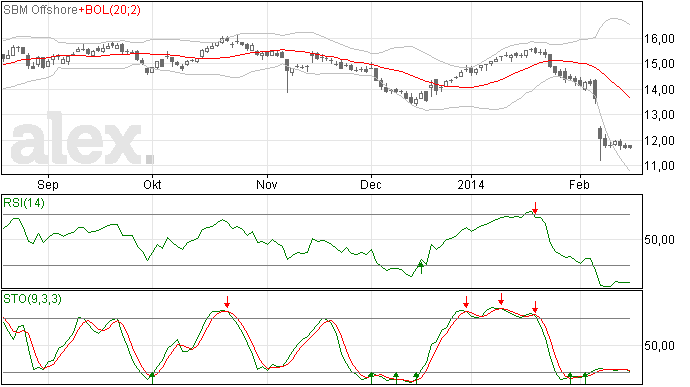Click the SBM Offshore chart title
The height and width of the screenshot is (387, 690).
(x=40, y=10)
